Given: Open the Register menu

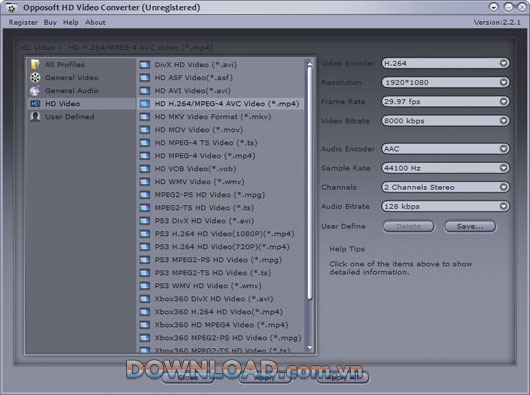Looking at the screenshot, I should [x=23, y=22].
